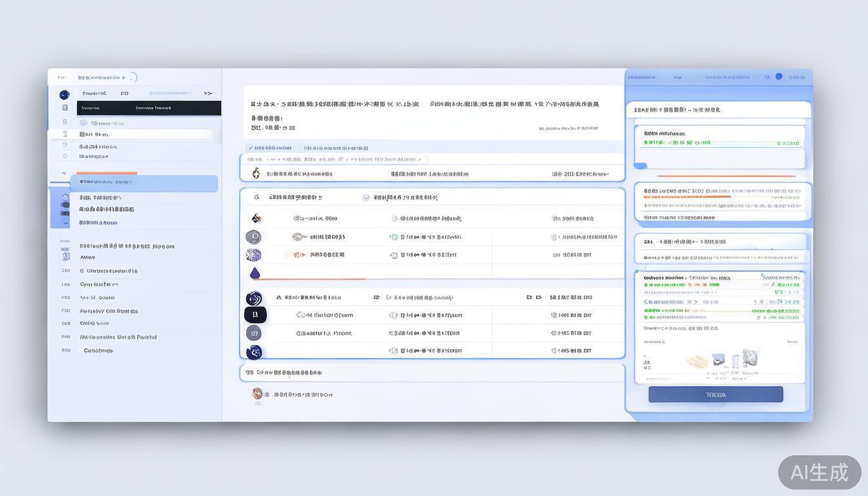Expand the double-chevron control at top of the sidebar
The height and width of the screenshot is (496, 868).
point(208,94)
